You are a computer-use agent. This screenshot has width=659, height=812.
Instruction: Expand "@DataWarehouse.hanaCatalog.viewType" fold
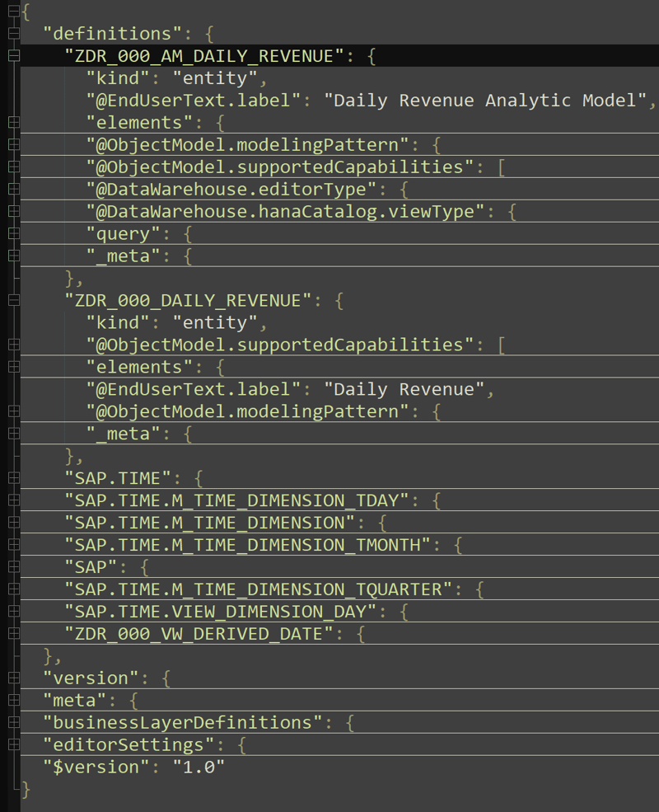14,211
